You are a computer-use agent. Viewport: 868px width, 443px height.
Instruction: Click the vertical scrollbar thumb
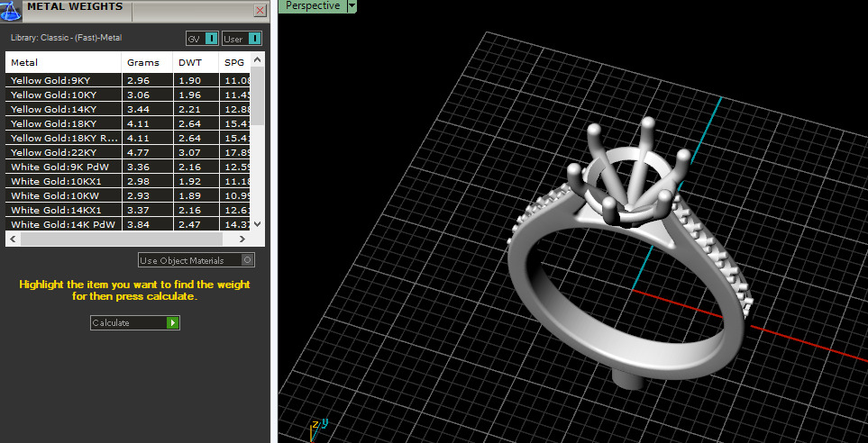click(258, 95)
